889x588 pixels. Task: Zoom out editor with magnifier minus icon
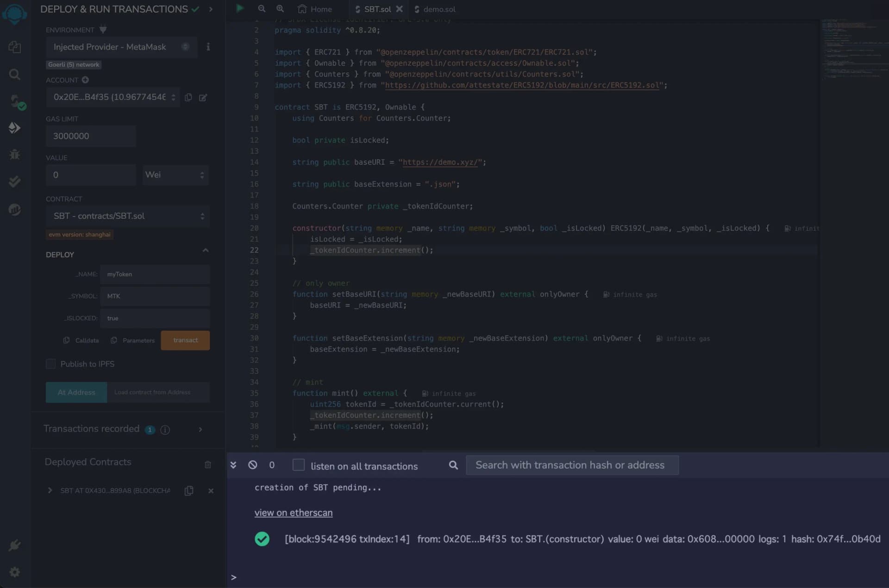point(262,9)
